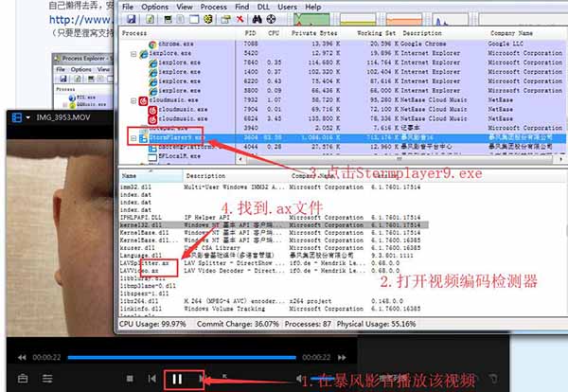The image size is (568, 392).
Task: Stop playback in the media player
Action: pos(130,379)
